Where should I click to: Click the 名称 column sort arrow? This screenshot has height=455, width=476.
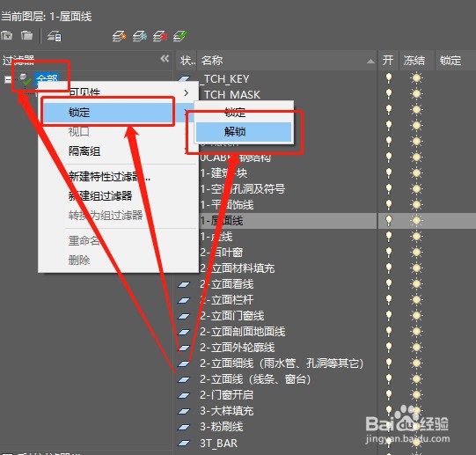tap(370, 62)
